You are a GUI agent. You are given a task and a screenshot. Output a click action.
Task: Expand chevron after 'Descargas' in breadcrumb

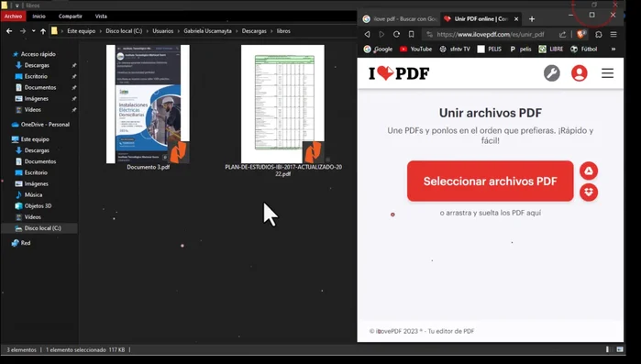click(271, 31)
